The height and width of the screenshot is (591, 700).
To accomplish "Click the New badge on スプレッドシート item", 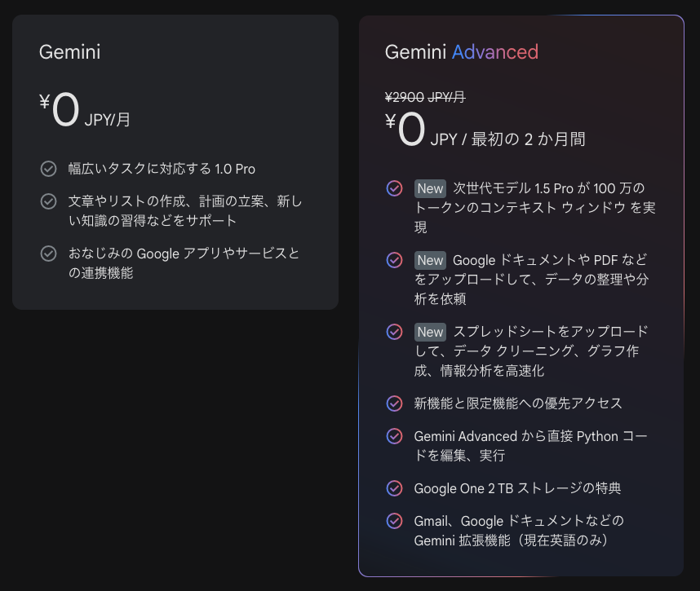I will click(x=430, y=332).
